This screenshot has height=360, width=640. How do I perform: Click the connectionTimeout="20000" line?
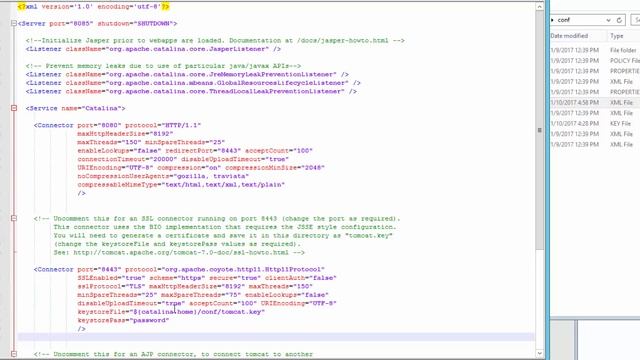(x=183, y=159)
